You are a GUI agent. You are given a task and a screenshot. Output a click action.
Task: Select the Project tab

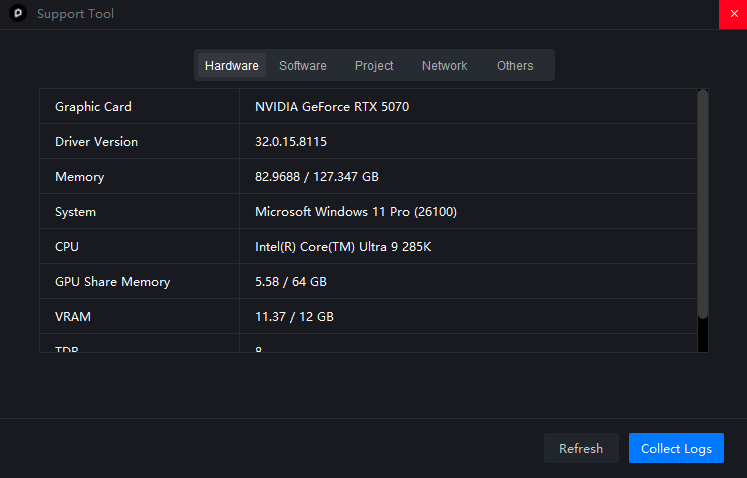[x=374, y=65]
